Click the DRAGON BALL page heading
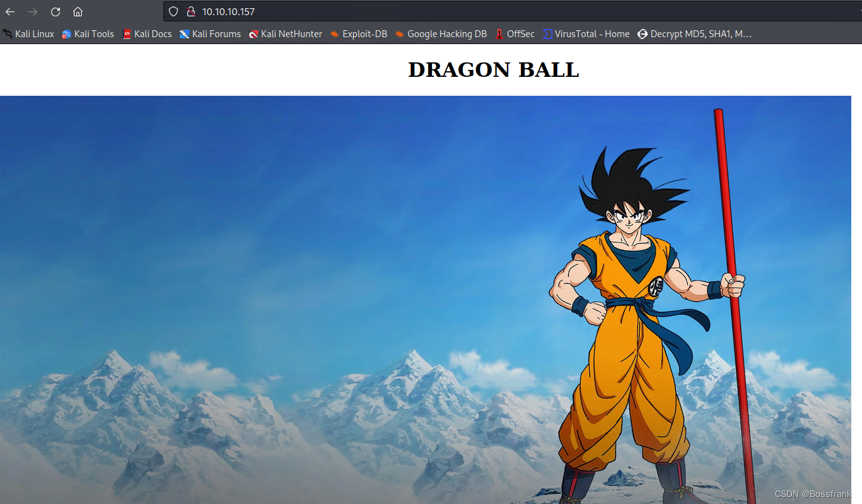This screenshot has height=504, width=862. click(x=493, y=70)
